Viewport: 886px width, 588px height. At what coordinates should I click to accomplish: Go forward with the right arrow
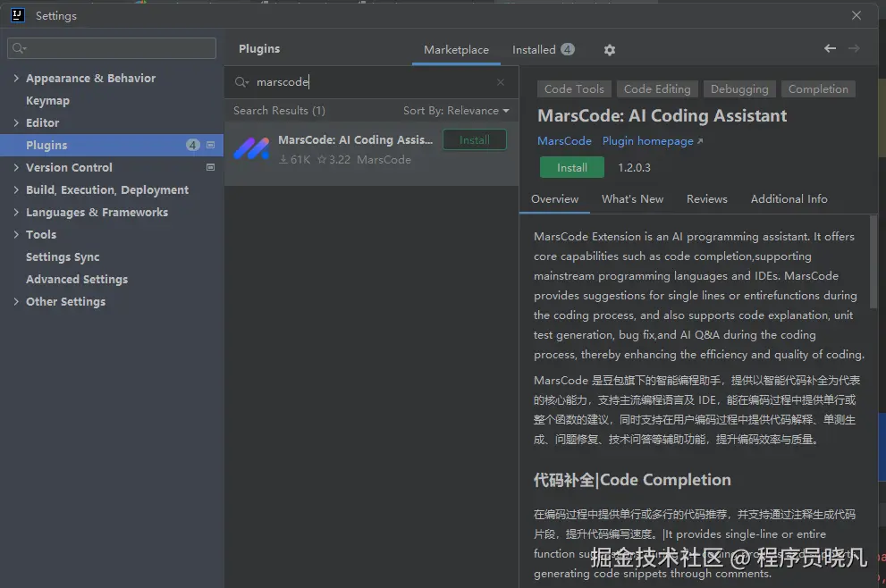click(854, 48)
